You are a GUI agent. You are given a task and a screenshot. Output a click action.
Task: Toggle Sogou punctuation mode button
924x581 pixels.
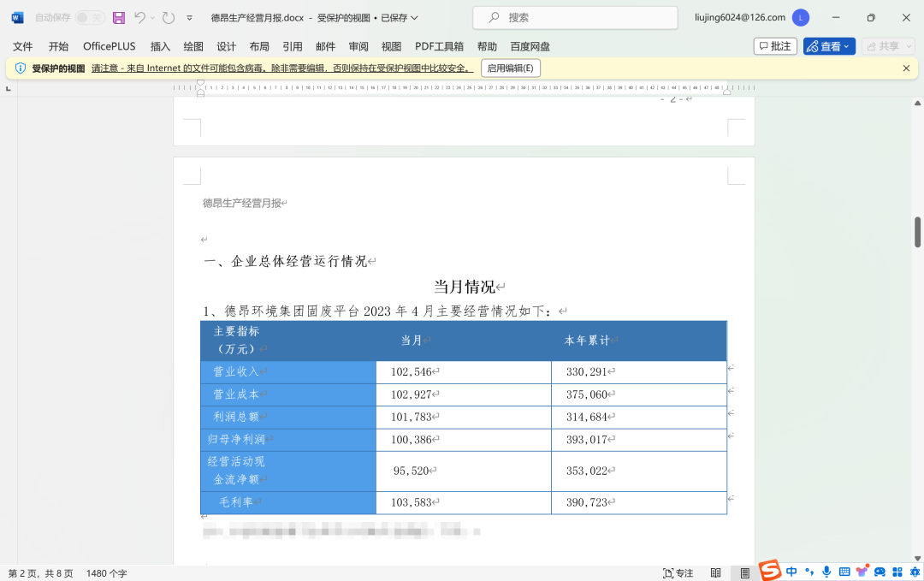[x=809, y=572]
